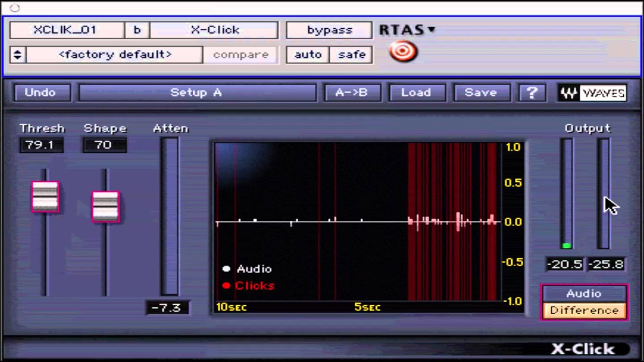644x362 pixels.
Task: Open the insert position b selector
Action: (137, 30)
